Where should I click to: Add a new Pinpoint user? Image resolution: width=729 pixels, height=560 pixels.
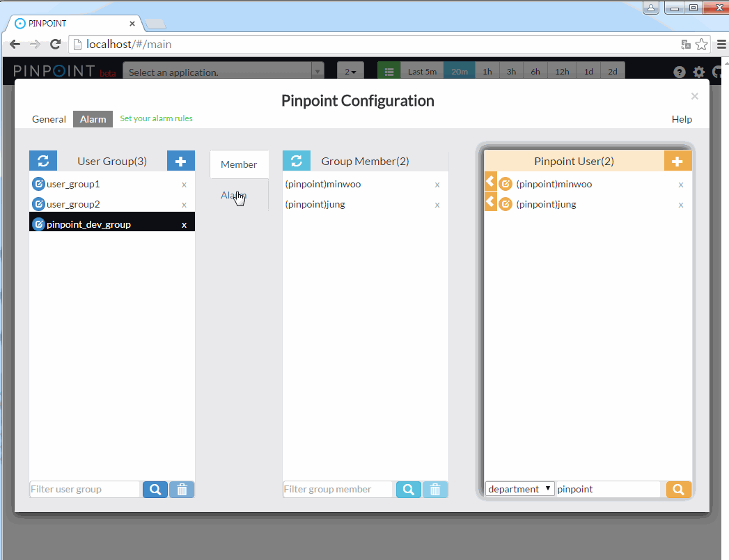(677, 161)
